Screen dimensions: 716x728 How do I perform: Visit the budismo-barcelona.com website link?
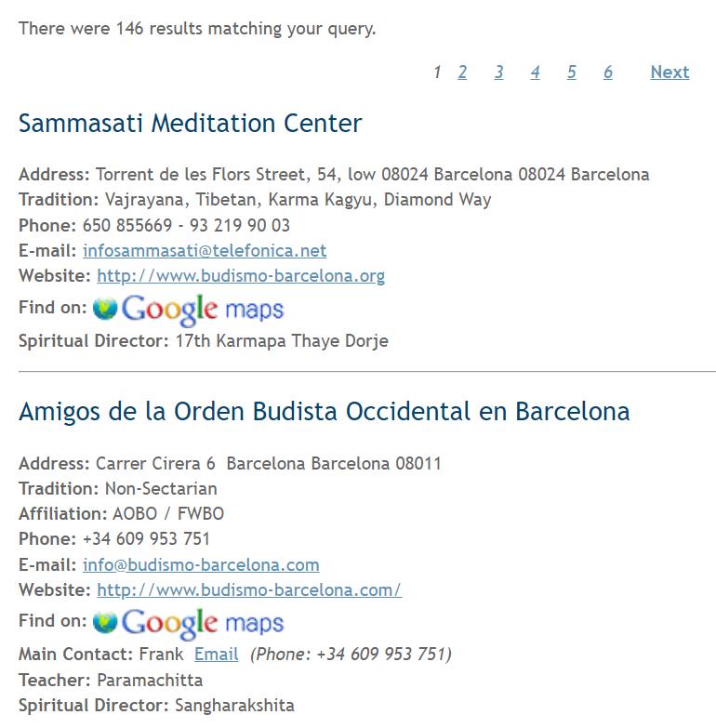249,590
